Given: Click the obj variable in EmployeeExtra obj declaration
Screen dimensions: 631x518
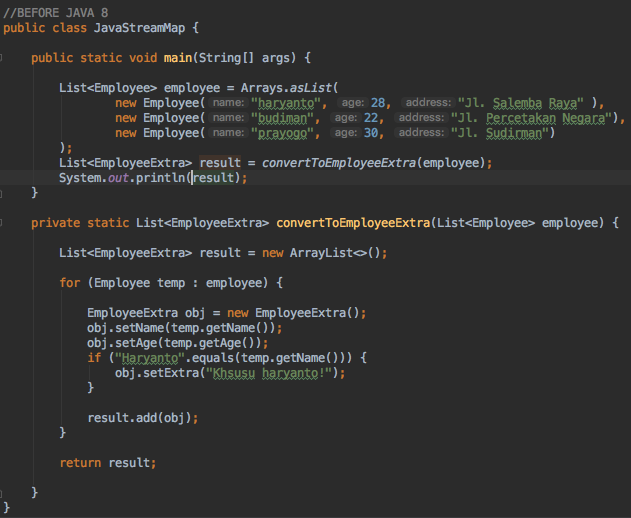Looking at the screenshot, I should click(195, 313).
